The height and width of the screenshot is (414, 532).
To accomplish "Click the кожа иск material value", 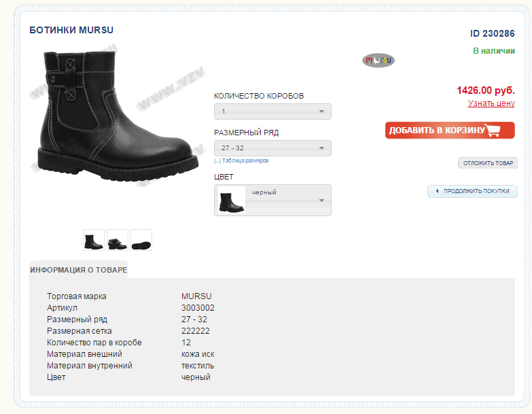I will [x=198, y=354].
